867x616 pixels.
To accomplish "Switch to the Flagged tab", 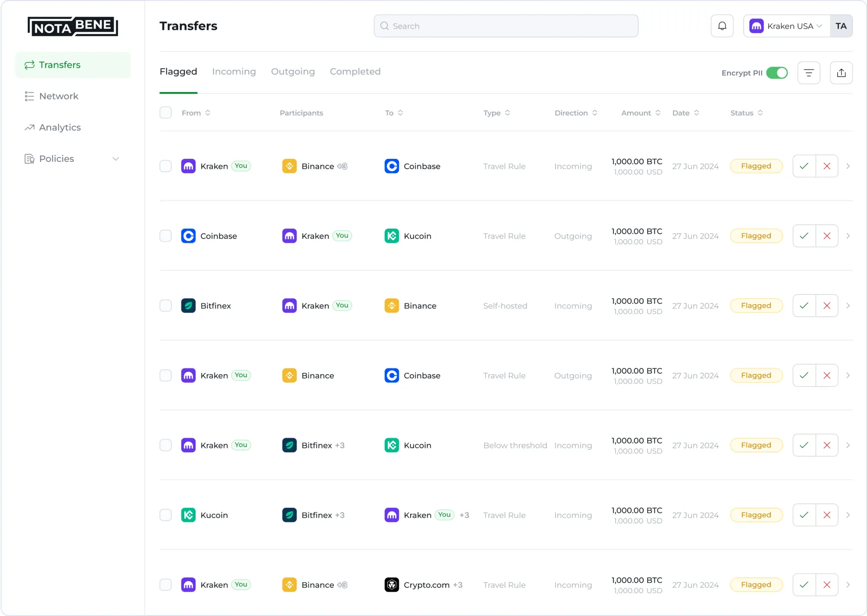I will tap(178, 72).
